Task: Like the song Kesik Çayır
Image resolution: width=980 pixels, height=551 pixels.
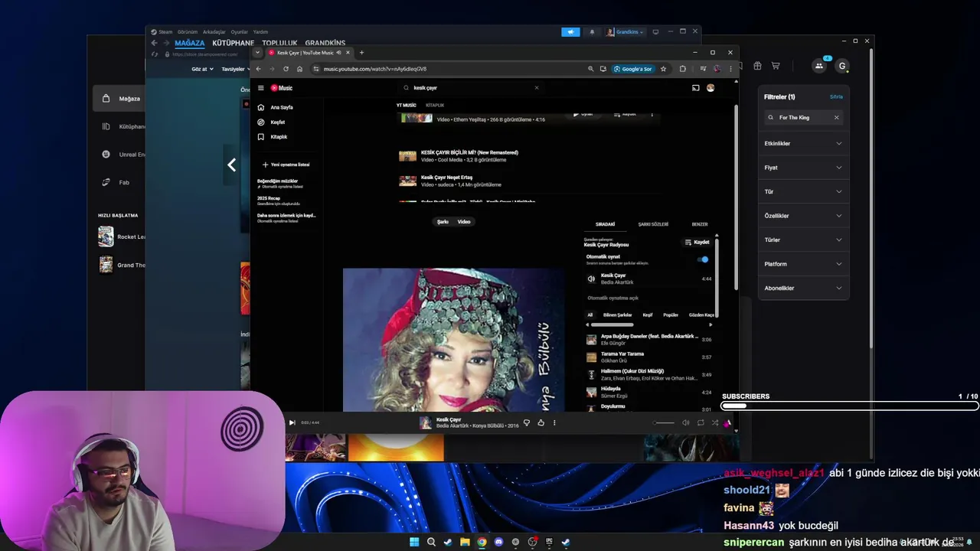Action: [541, 422]
